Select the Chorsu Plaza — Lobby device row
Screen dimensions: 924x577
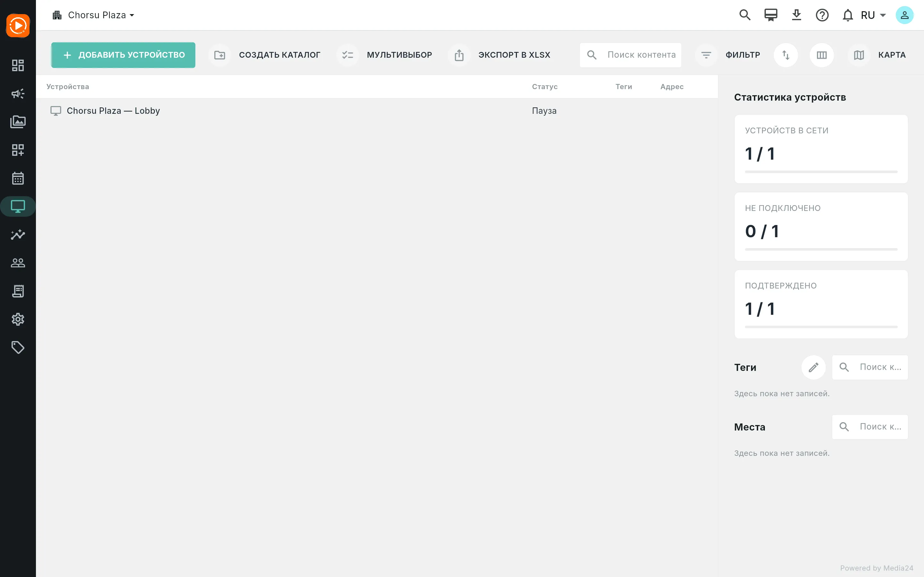377,111
